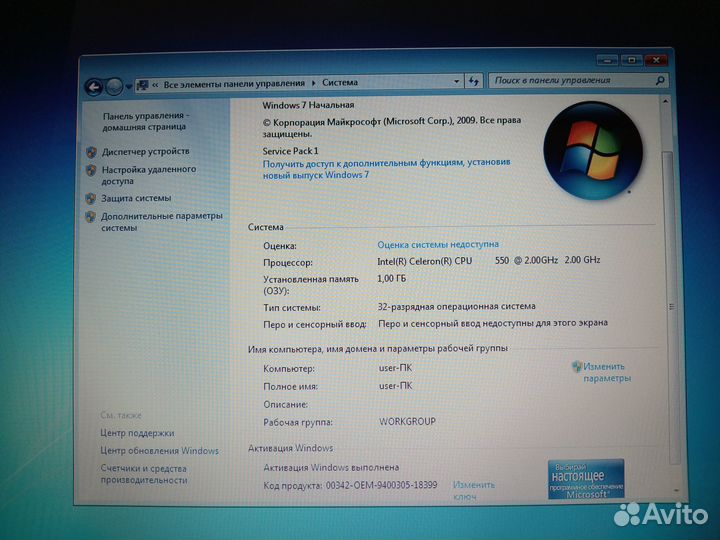Select the "1,00 ГБ" memory value
The image size is (720, 540).
click(392, 278)
